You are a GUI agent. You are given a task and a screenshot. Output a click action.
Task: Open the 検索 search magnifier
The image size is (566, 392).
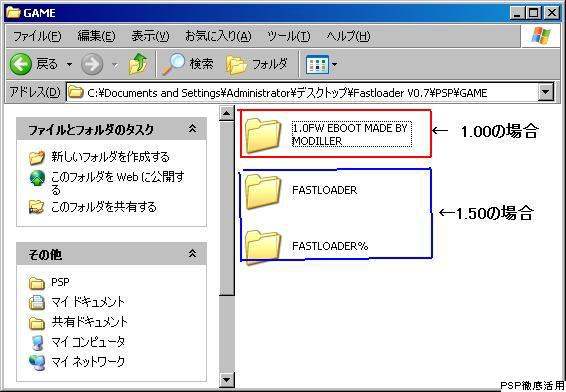pos(187,64)
